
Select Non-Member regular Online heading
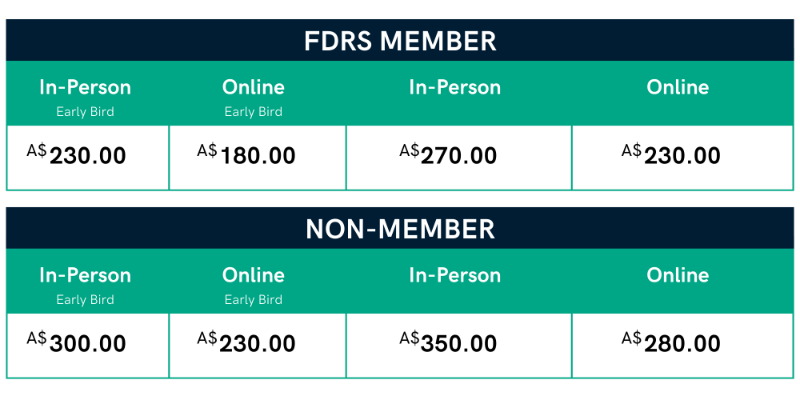[x=678, y=275]
